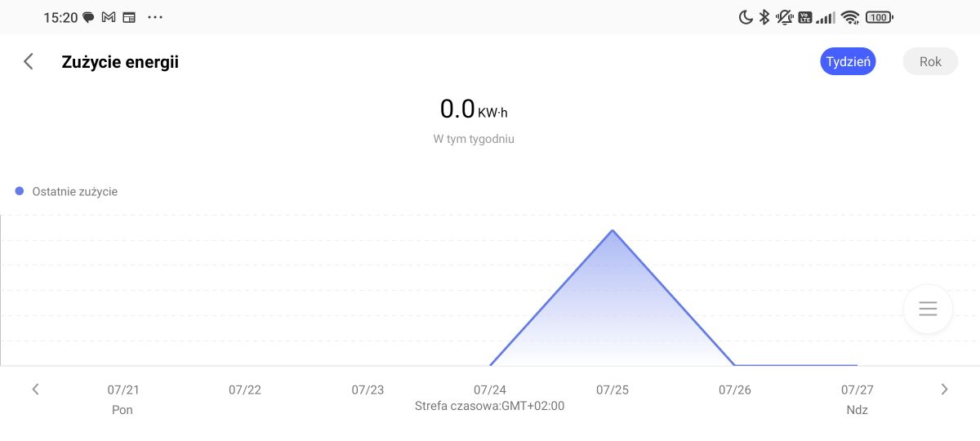Tap the Bluetooth status bar icon
This screenshot has width=980, height=441.
764,17
